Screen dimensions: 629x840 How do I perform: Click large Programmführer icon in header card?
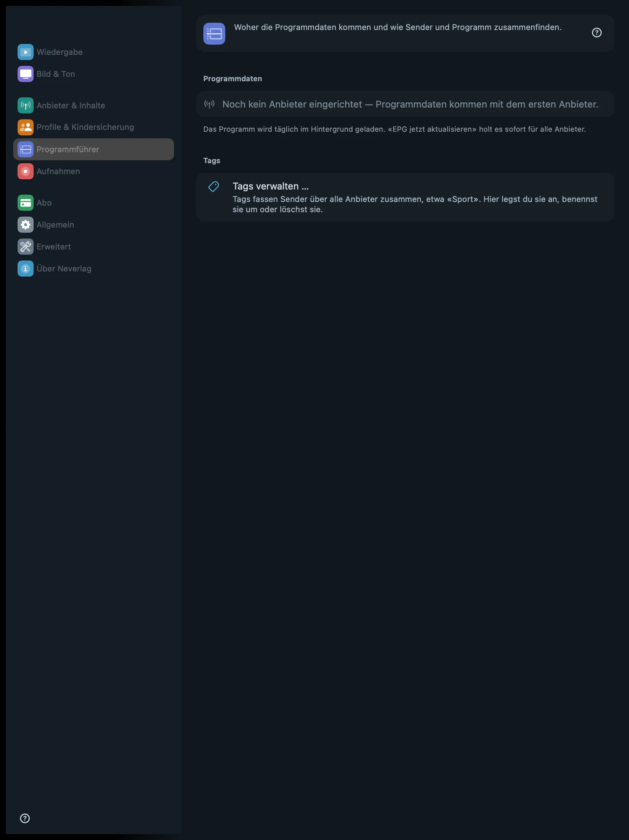point(214,33)
